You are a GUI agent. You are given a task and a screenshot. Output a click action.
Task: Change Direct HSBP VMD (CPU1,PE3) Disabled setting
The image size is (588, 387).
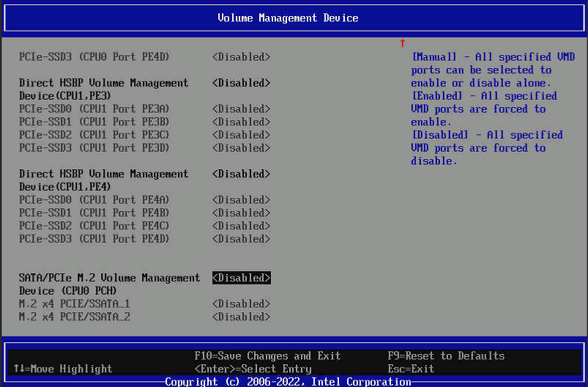(x=241, y=83)
